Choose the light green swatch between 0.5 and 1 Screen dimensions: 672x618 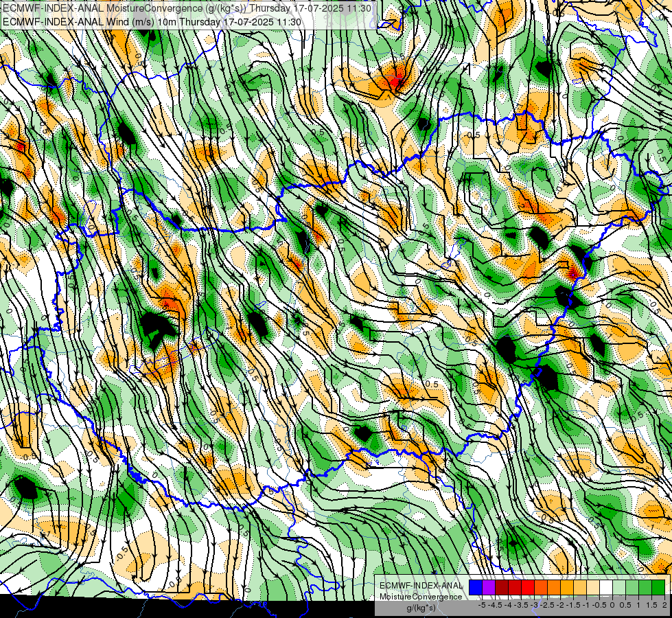pos(633,588)
